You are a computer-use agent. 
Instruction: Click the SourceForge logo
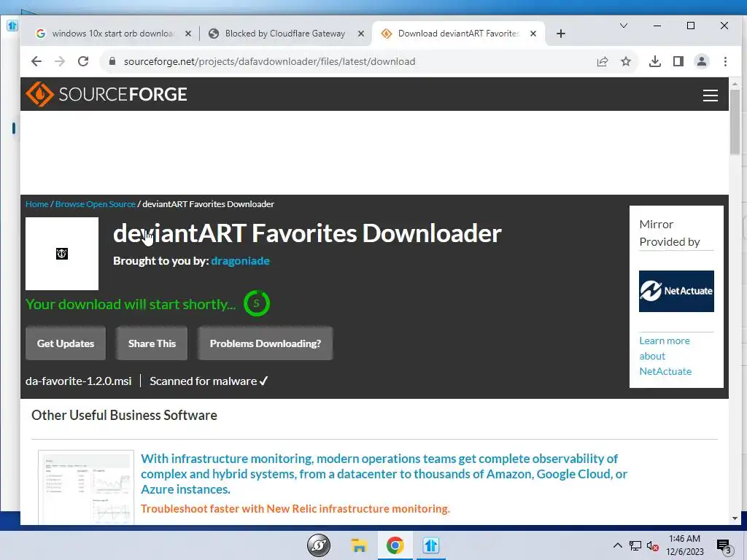(107, 94)
